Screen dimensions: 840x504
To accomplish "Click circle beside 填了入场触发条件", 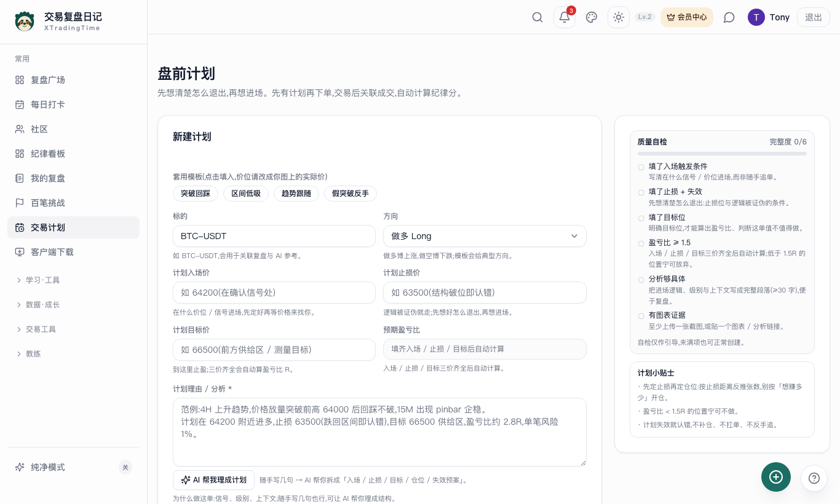I will pos(641,167).
